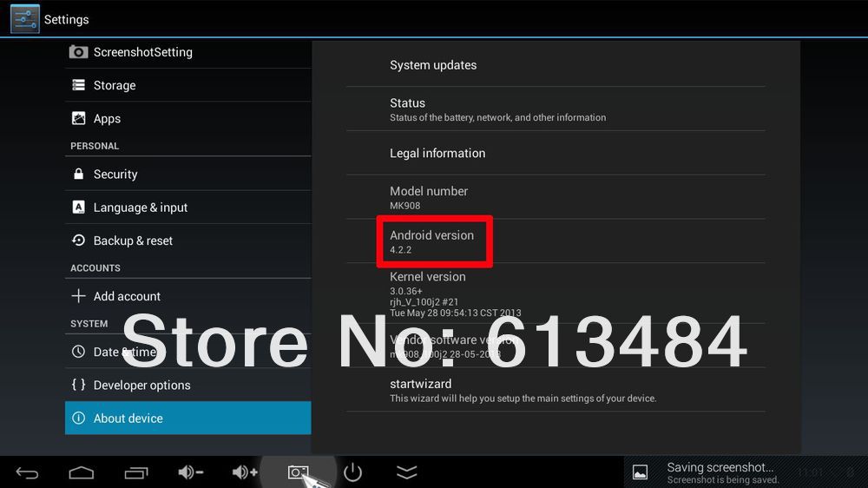Screen dimensions: 868x488
Task: Open Storage settings
Action: (x=187, y=85)
